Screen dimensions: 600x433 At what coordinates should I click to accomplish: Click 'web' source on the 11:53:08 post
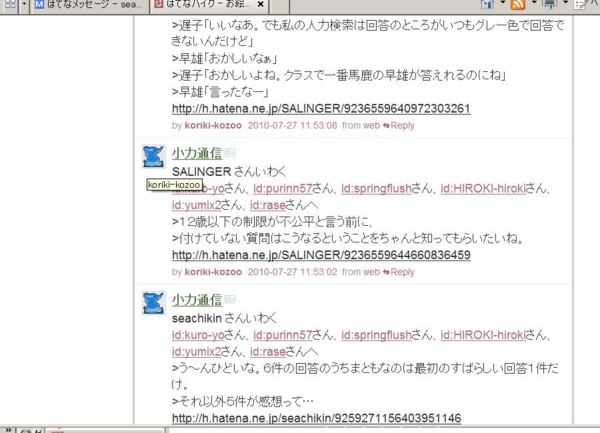coord(371,125)
